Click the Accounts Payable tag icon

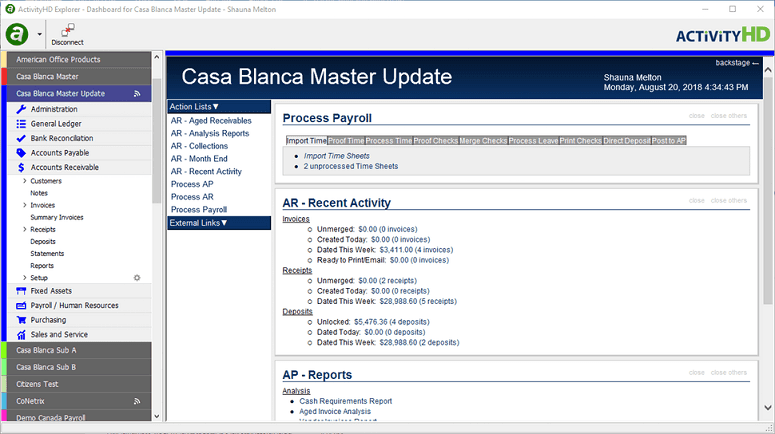click(x=21, y=153)
